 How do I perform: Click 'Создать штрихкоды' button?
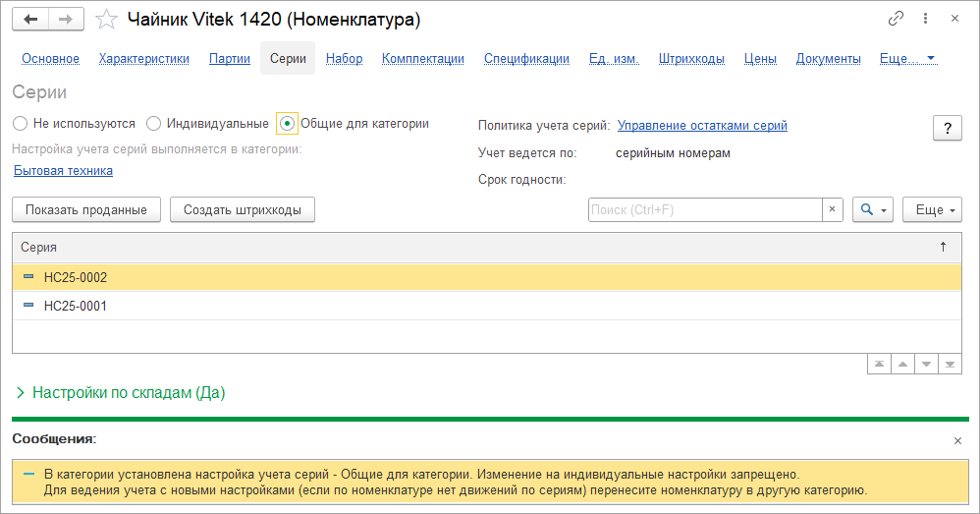click(x=242, y=209)
